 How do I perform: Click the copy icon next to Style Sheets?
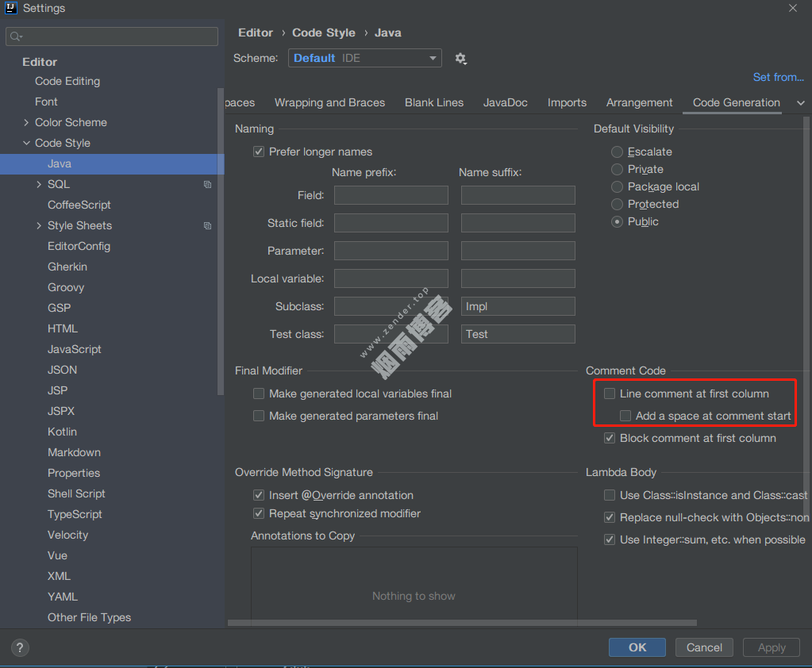tap(207, 225)
